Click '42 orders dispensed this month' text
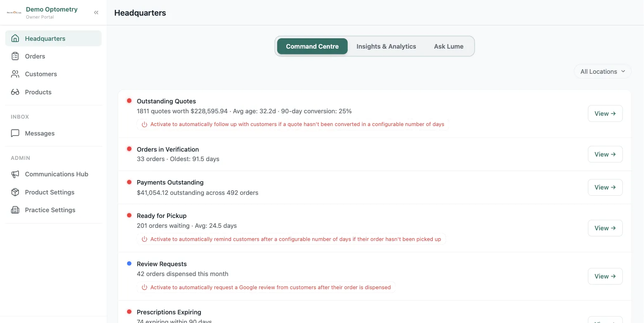 [182, 274]
